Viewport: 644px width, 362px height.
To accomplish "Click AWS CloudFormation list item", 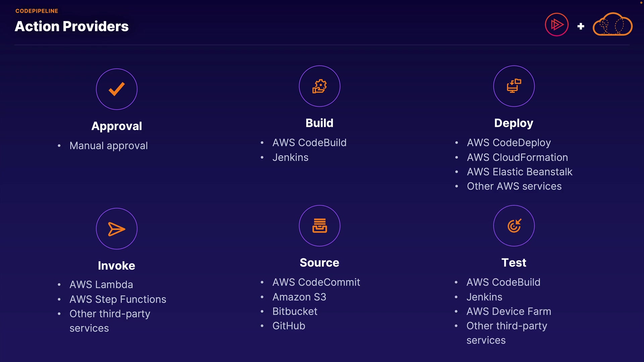I will tap(517, 158).
